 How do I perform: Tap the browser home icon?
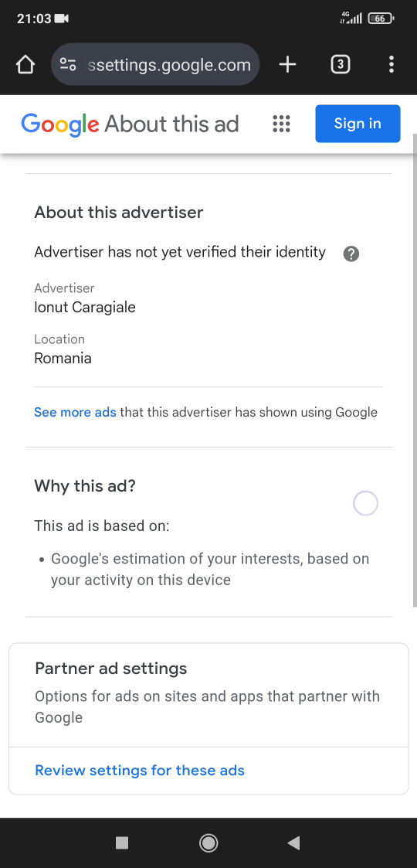[x=25, y=65]
